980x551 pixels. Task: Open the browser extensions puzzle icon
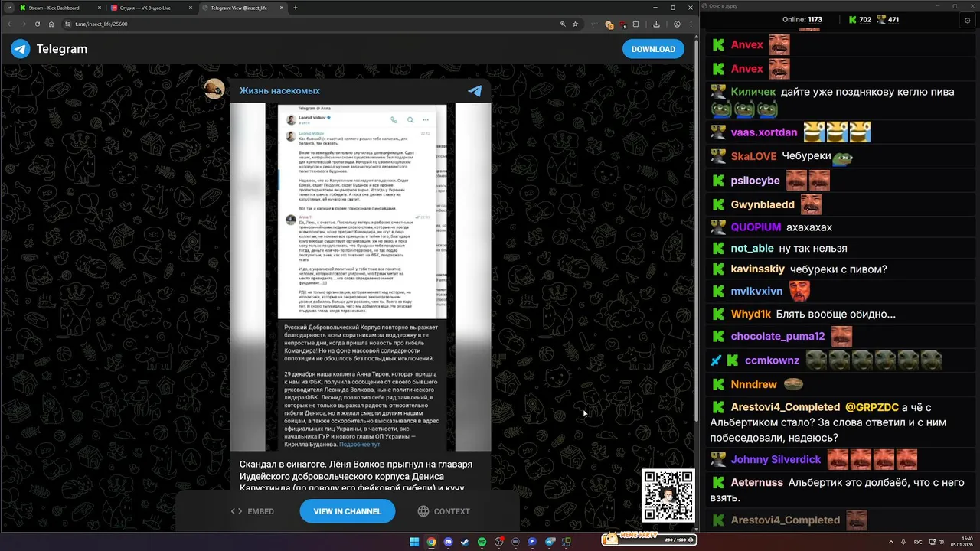tap(635, 24)
